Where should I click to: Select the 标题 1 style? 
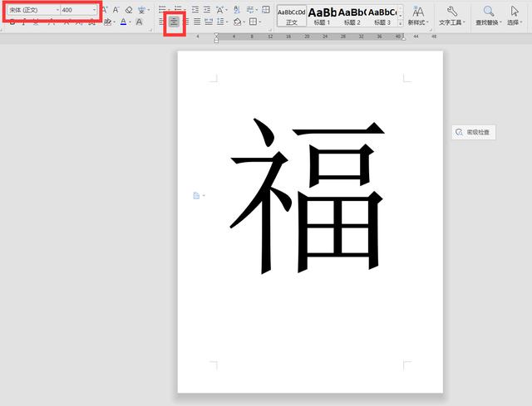coord(322,15)
